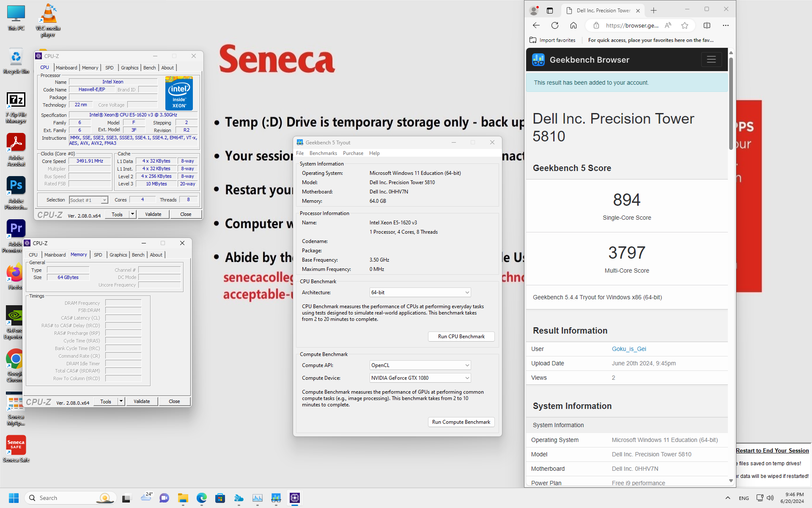Open Tools dropdown arrow in Memory CPU-Z window
The height and width of the screenshot is (508, 812).
[x=121, y=401]
